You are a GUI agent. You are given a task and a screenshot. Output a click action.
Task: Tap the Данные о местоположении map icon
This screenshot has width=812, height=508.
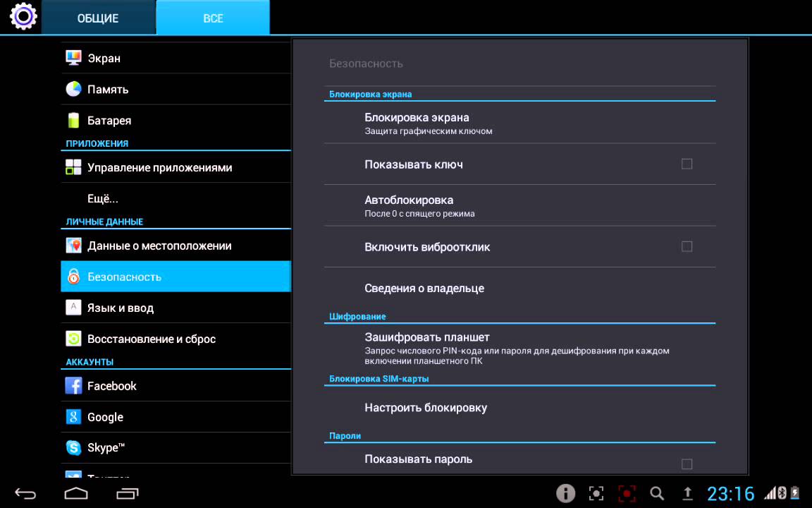click(73, 246)
